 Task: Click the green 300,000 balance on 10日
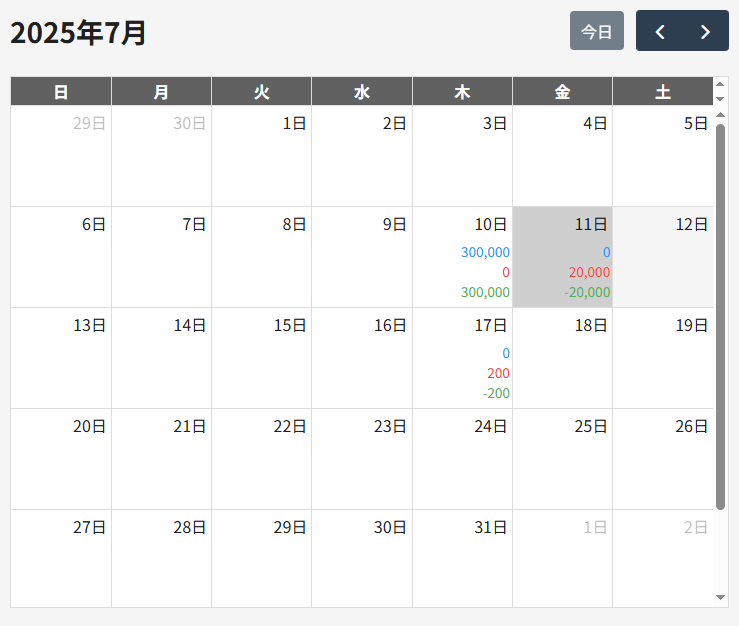click(x=485, y=293)
